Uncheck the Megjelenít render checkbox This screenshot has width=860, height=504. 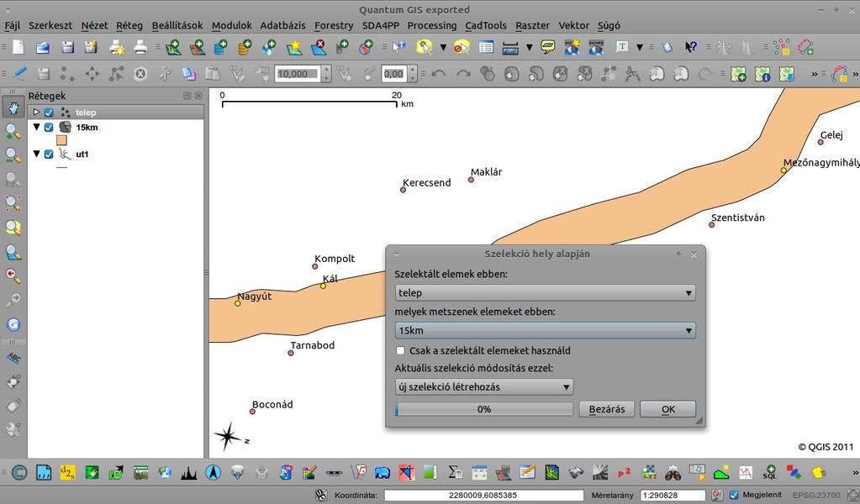coord(734,496)
